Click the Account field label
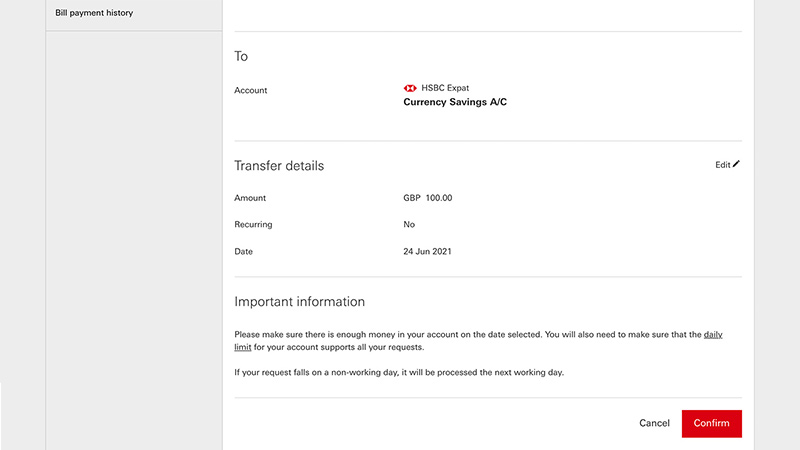 pos(251,90)
